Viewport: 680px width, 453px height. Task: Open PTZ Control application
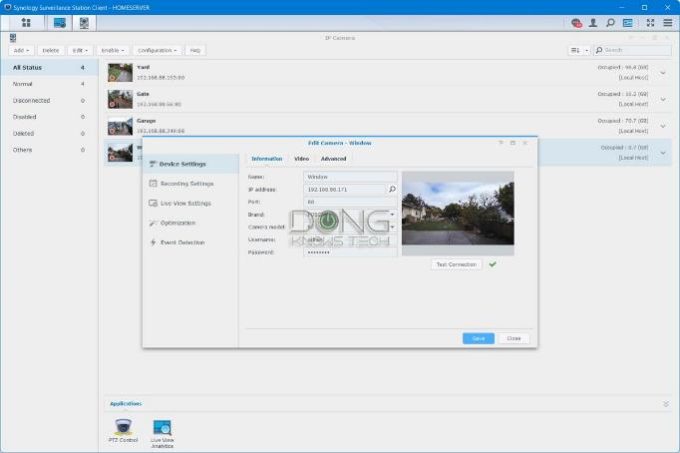123,430
